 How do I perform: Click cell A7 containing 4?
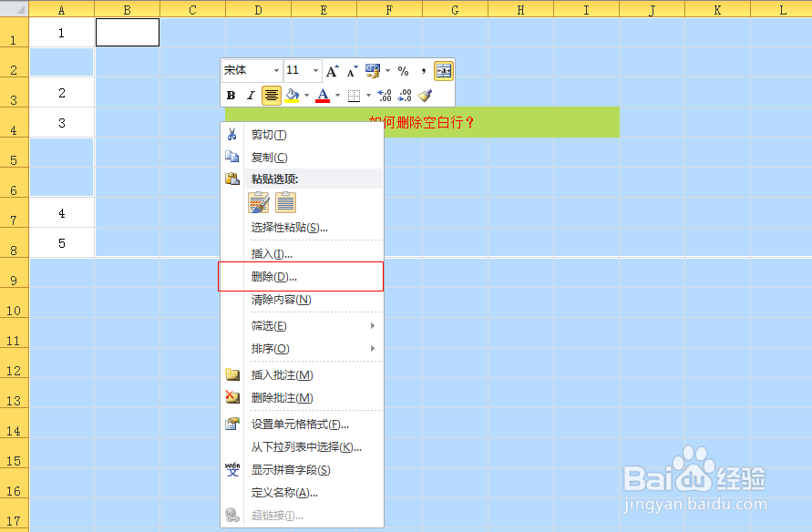(62, 212)
